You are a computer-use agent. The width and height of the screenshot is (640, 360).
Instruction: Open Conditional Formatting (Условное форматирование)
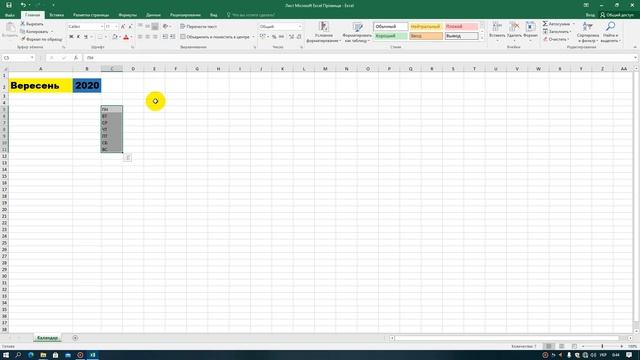click(x=323, y=32)
